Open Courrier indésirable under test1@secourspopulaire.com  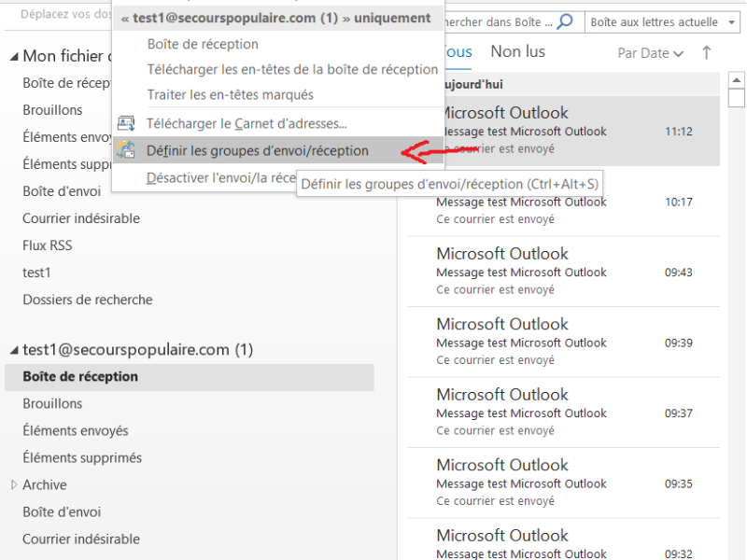[81, 539]
